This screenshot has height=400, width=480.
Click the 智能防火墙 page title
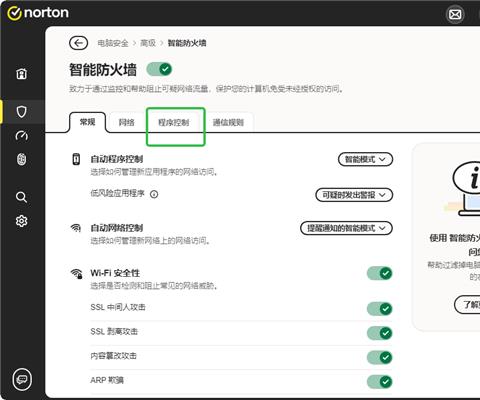pyautogui.click(x=103, y=70)
